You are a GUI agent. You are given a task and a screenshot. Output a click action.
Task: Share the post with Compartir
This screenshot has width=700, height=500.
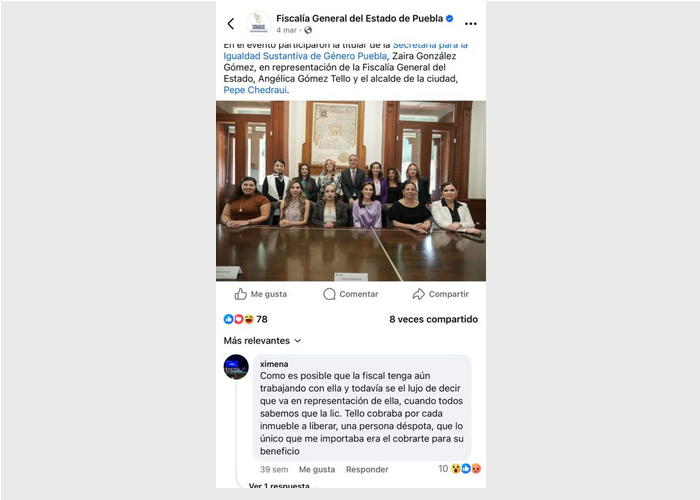[440, 294]
